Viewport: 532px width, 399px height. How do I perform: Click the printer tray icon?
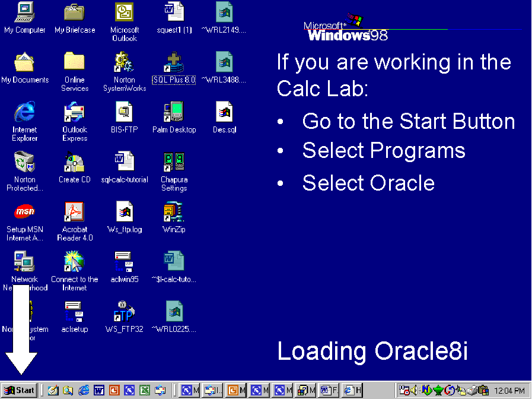coord(472,391)
